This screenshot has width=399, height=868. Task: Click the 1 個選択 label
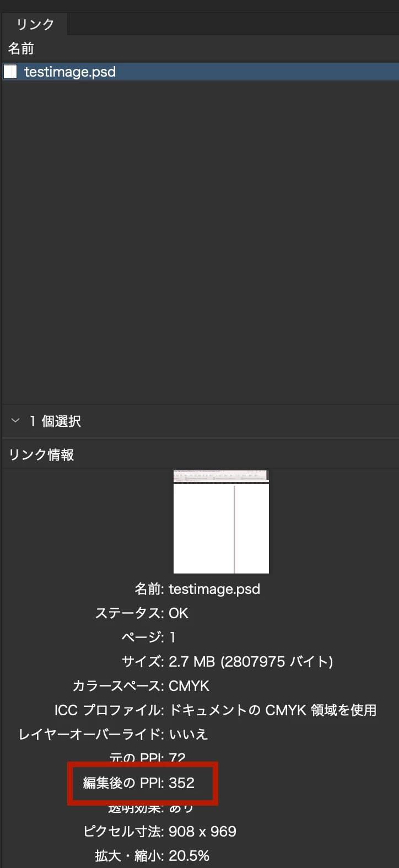[x=55, y=421]
